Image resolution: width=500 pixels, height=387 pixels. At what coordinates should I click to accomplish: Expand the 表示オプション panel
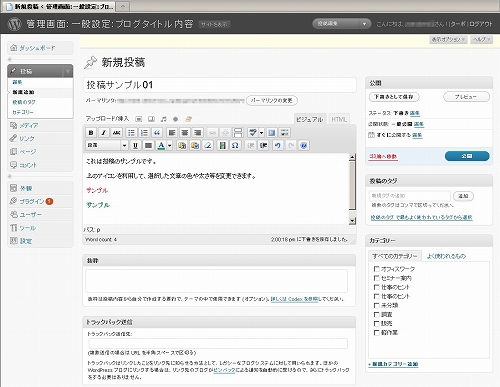pos(448,40)
